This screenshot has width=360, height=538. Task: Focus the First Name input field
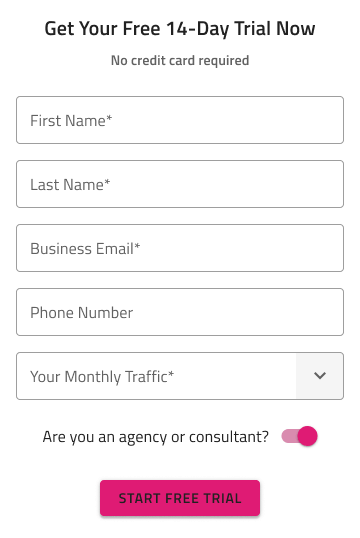pos(180,120)
